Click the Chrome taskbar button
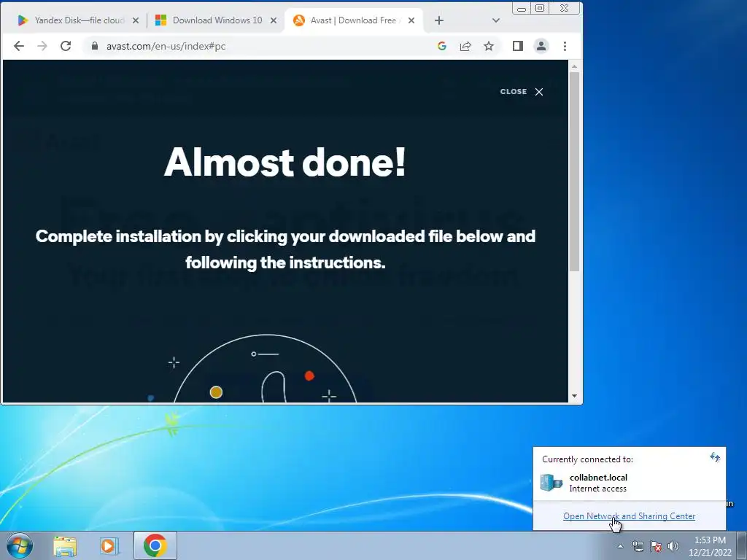The height and width of the screenshot is (560, 747). (x=155, y=545)
